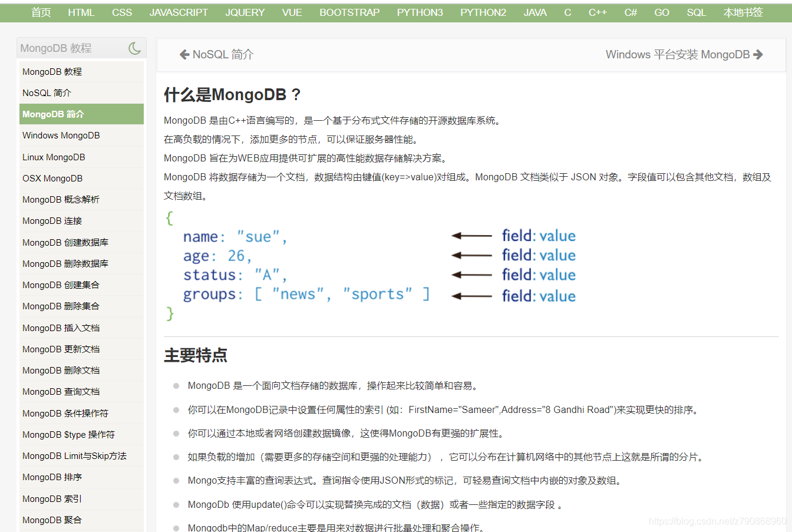Screen dimensions: 792x532
Task: Open the 首页 top navigation item
Action: (41, 12)
